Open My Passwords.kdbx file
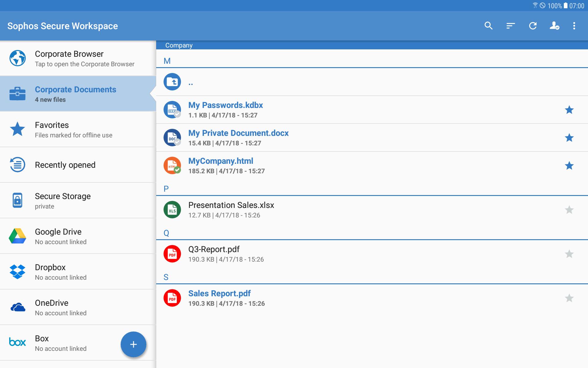Screen dimensions: 588x368 372,110
